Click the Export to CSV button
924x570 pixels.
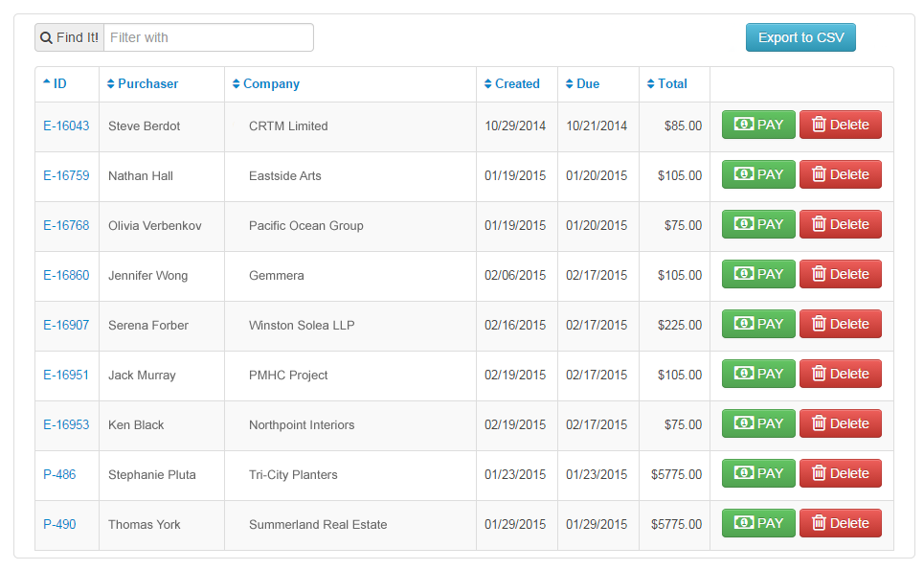[x=800, y=37]
